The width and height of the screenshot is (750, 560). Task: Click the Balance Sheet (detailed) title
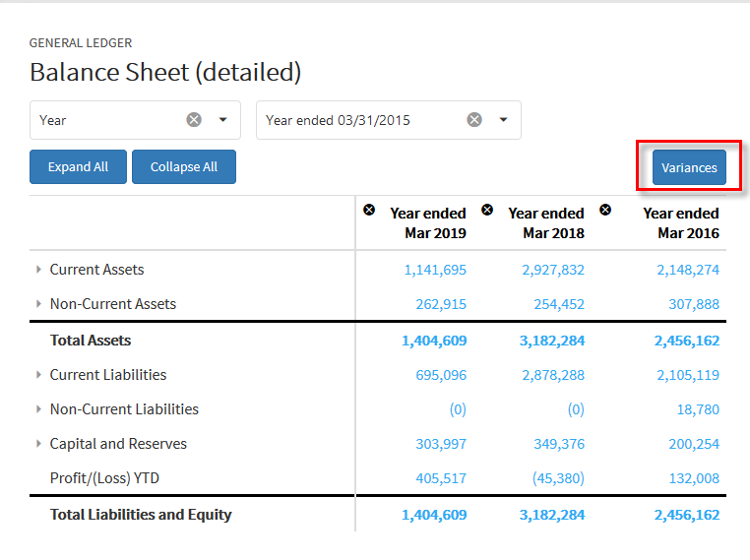click(165, 73)
